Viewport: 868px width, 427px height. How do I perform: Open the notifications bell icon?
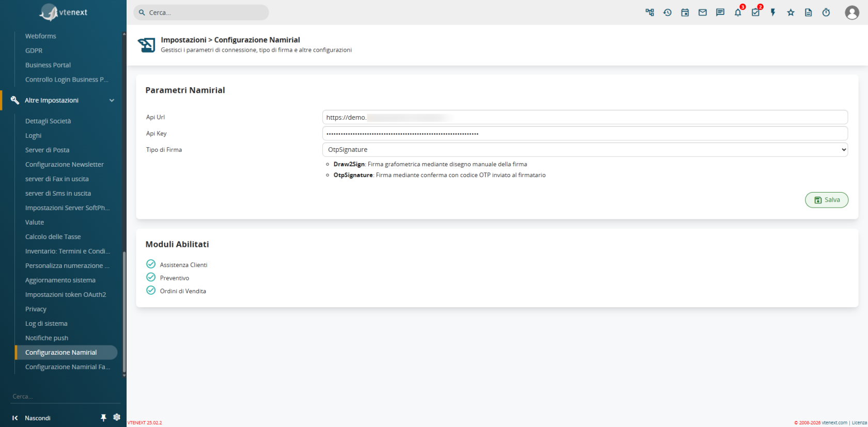(738, 12)
